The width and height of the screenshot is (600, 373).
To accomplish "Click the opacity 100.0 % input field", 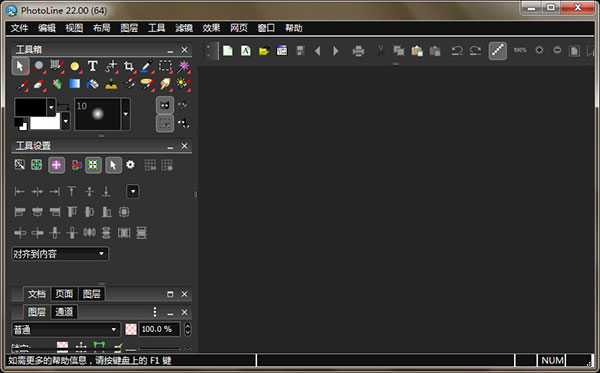I will coord(159,329).
